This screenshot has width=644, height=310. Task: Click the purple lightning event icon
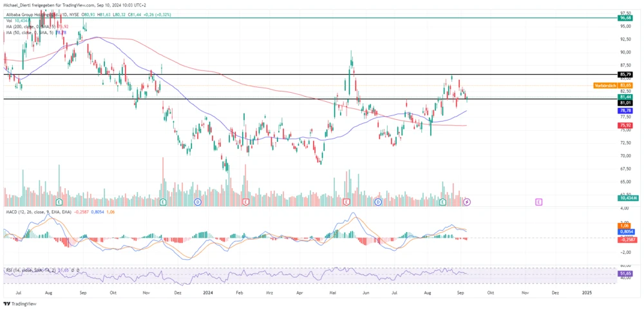point(468,202)
